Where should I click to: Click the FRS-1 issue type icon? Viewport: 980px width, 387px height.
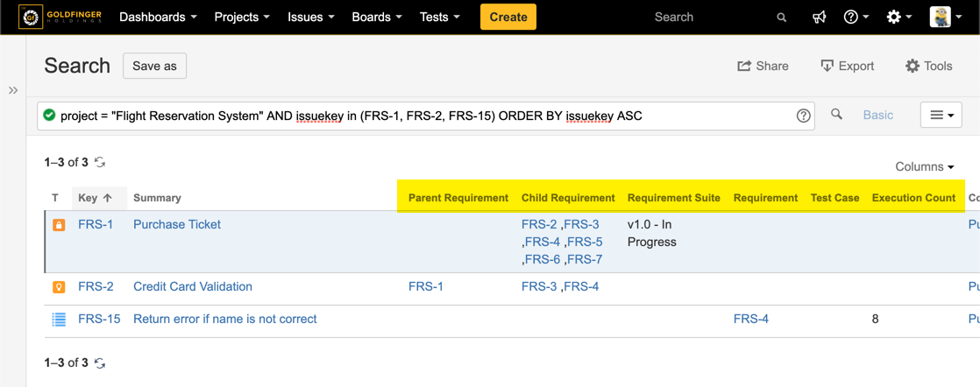click(59, 225)
